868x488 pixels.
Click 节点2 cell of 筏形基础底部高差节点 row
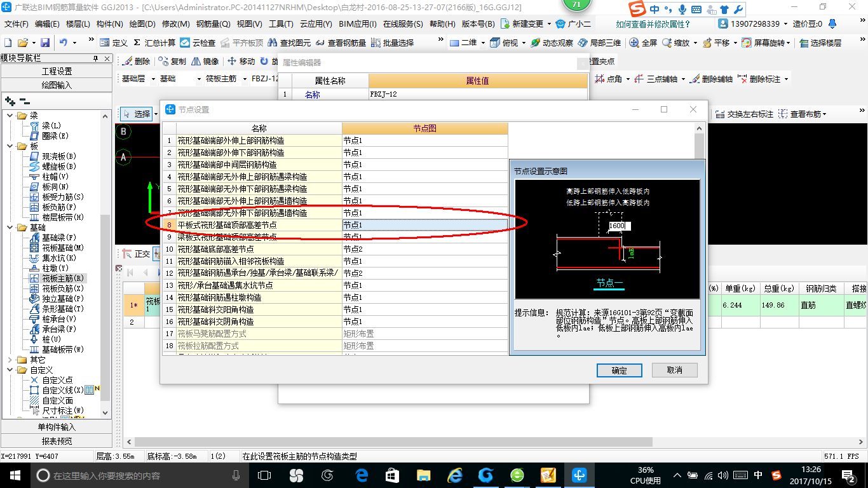(425, 249)
